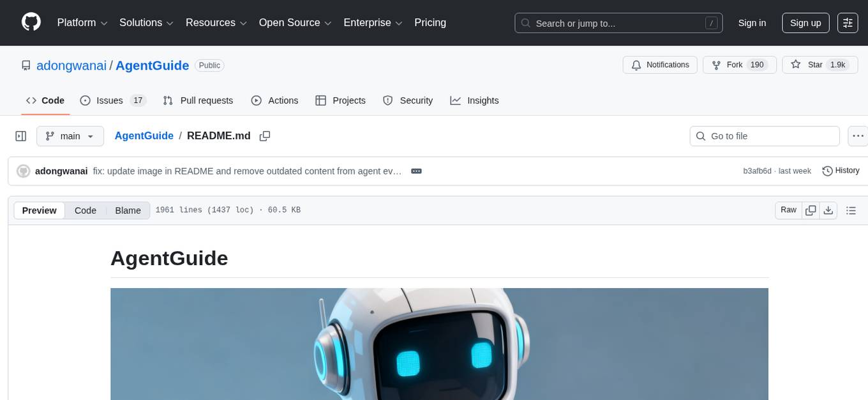The height and width of the screenshot is (400, 868).
Task: Click the GitHub logo
Action: pyautogui.click(x=31, y=22)
